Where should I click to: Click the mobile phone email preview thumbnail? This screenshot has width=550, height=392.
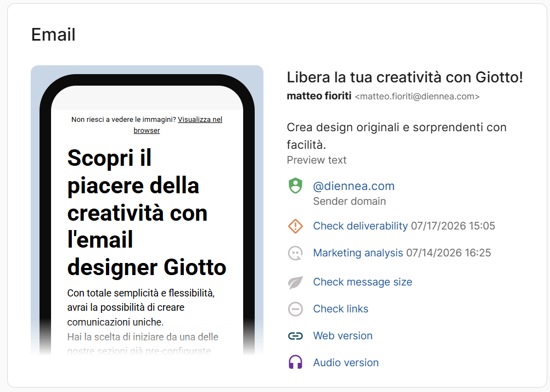tap(147, 211)
